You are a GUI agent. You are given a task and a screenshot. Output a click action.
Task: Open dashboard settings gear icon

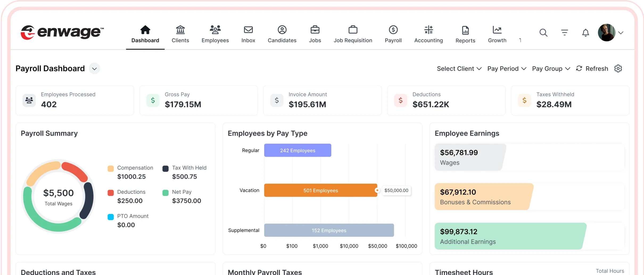(618, 68)
